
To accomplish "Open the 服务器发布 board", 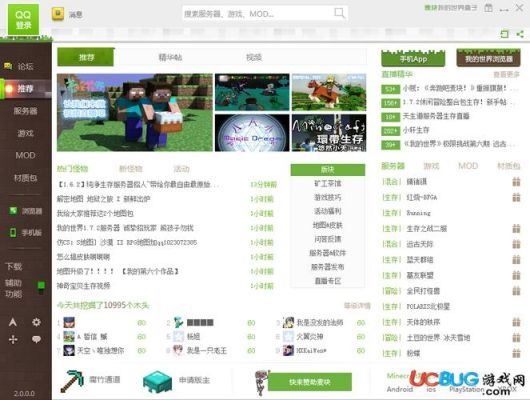I will click(328, 267).
